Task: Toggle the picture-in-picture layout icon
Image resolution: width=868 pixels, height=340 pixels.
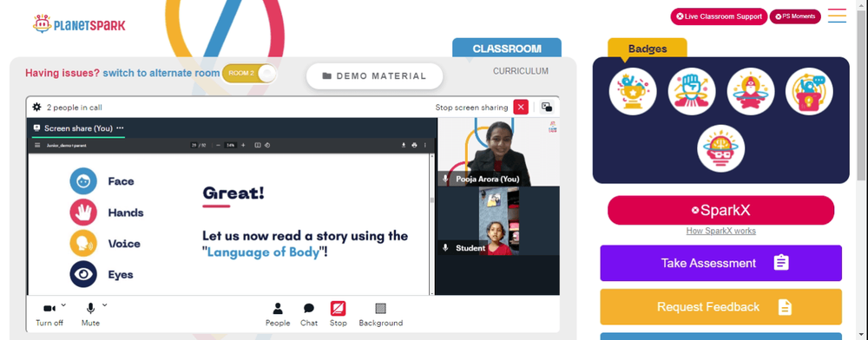Action: pos(547,108)
